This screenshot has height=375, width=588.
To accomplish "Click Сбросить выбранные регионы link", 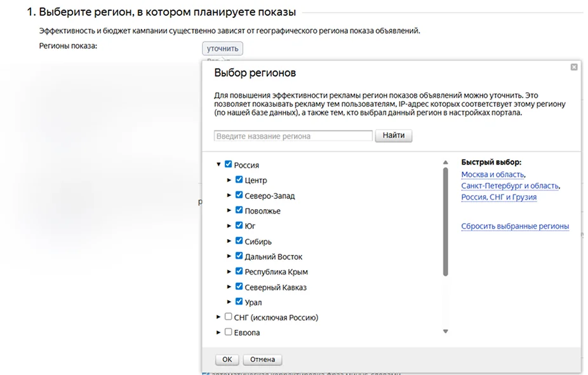I will 515,226.
